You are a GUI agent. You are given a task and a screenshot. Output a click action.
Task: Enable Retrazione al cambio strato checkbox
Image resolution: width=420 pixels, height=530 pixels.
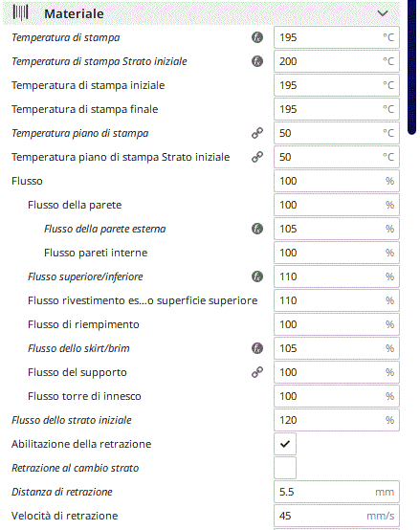[285, 468]
